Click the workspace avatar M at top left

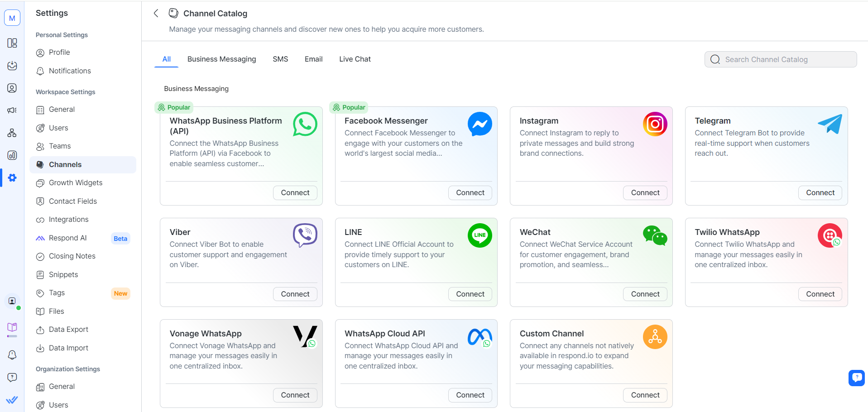pos(12,18)
